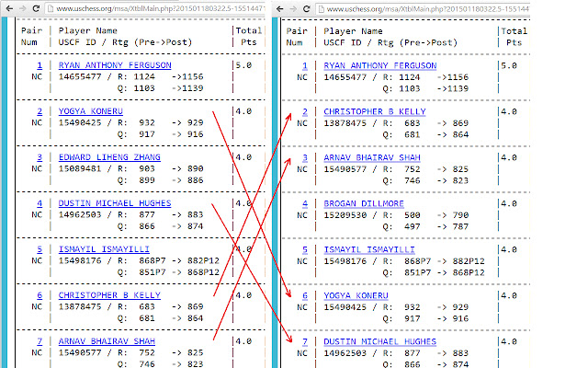Click pair number 7 link in left window
The width and height of the screenshot is (588, 368).
[40, 341]
